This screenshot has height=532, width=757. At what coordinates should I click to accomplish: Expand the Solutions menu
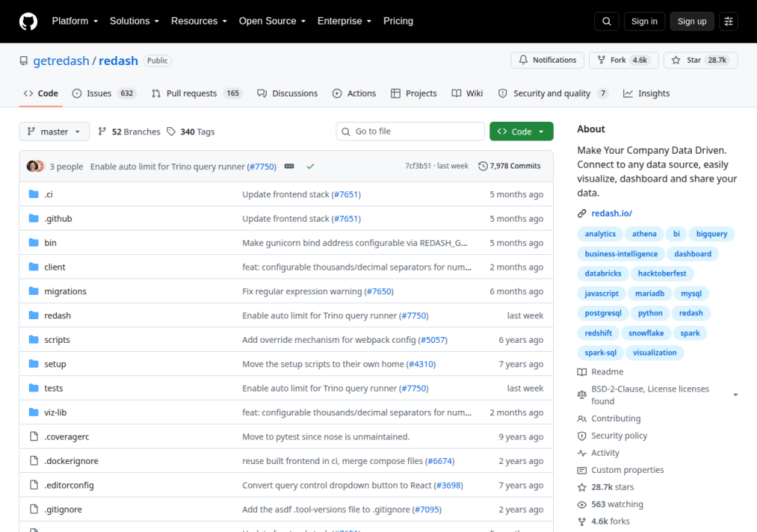135,21
